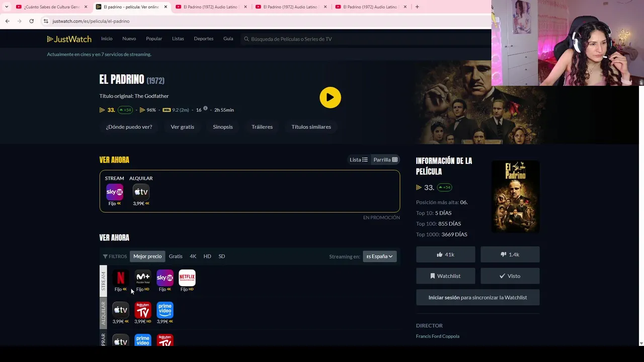Click the SkyShowtime icon in the promoted Stream box
The height and width of the screenshot is (362, 644).
(x=115, y=192)
